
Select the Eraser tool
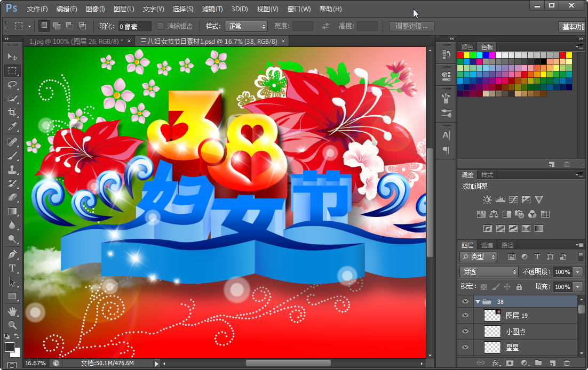point(12,197)
